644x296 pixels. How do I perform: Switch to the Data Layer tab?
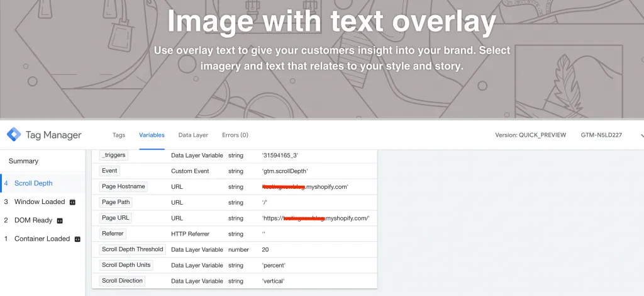pyautogui.click(x=193, y=135)
